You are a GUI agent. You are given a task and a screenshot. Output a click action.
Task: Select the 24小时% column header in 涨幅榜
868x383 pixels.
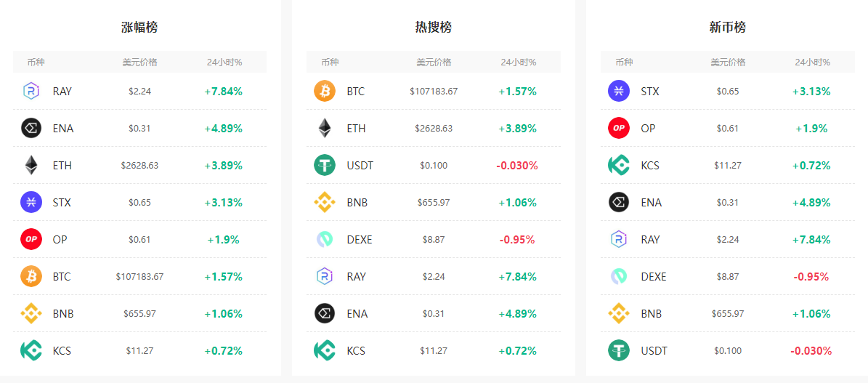point(224,62)
